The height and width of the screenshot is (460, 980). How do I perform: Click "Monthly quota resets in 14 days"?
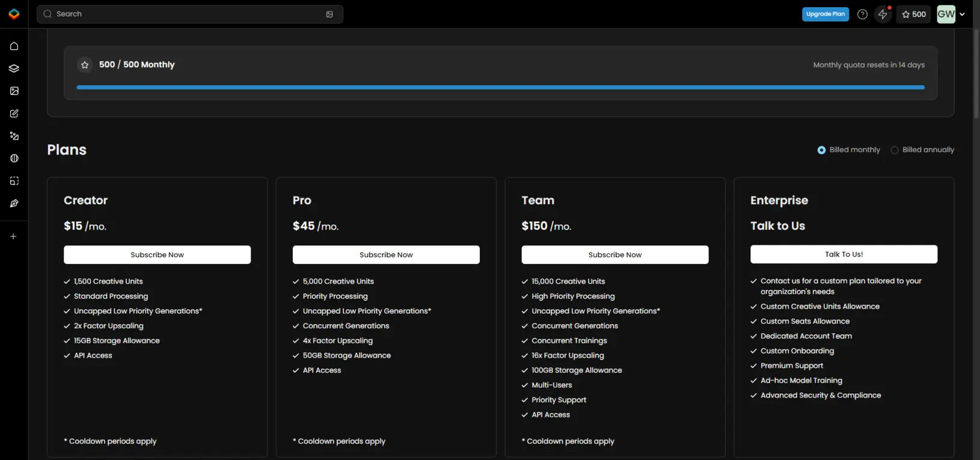pos(869,65)
